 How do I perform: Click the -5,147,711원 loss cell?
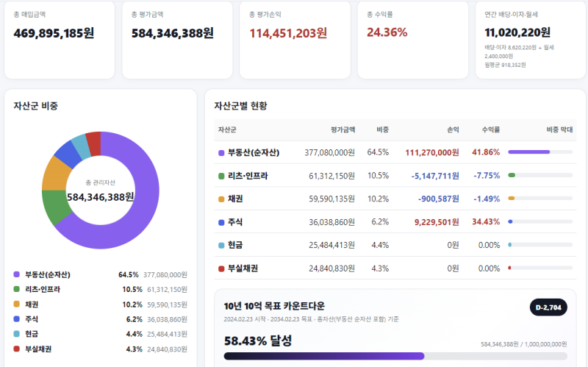[435, 176]
